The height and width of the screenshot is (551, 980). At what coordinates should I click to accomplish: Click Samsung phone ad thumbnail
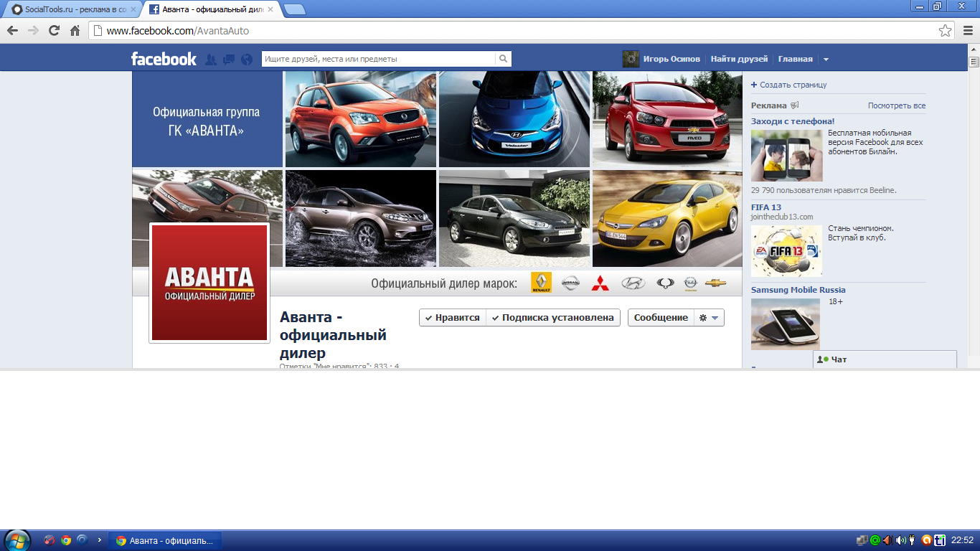click(x=786, y=324)
